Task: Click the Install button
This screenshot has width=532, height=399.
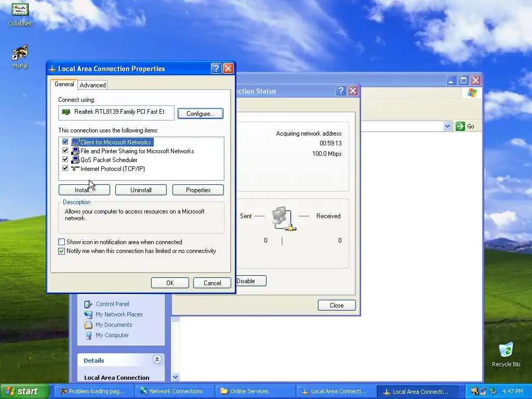Action: click(x=84, y=190)
